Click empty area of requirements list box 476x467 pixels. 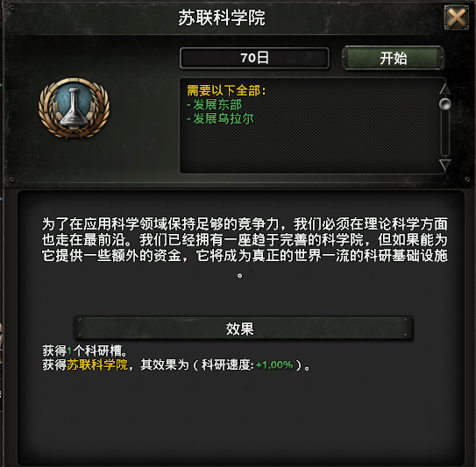click(308, 149)
